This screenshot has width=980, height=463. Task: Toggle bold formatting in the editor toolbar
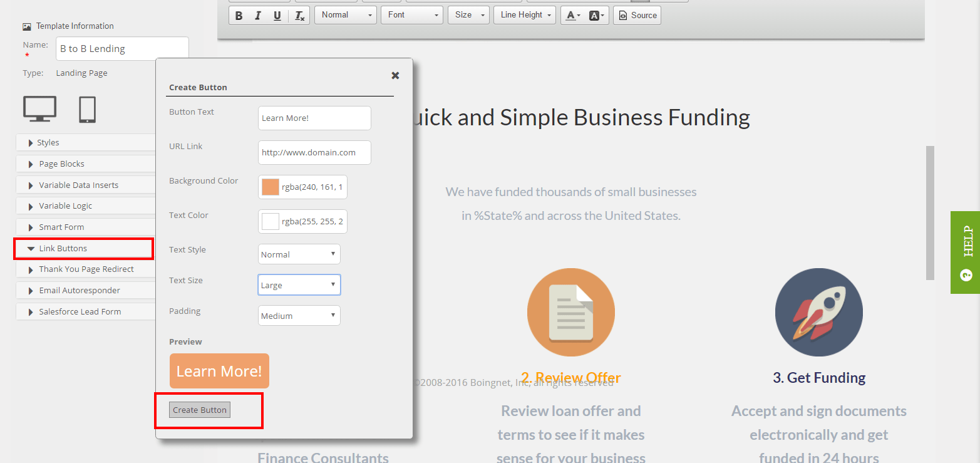pos(239,15)
